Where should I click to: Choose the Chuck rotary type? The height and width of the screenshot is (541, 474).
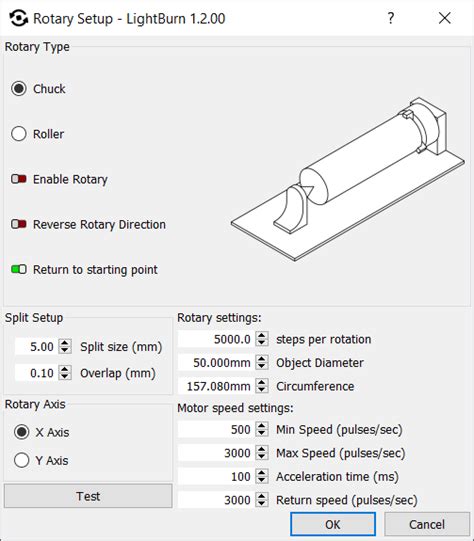[x=19, y=89]
